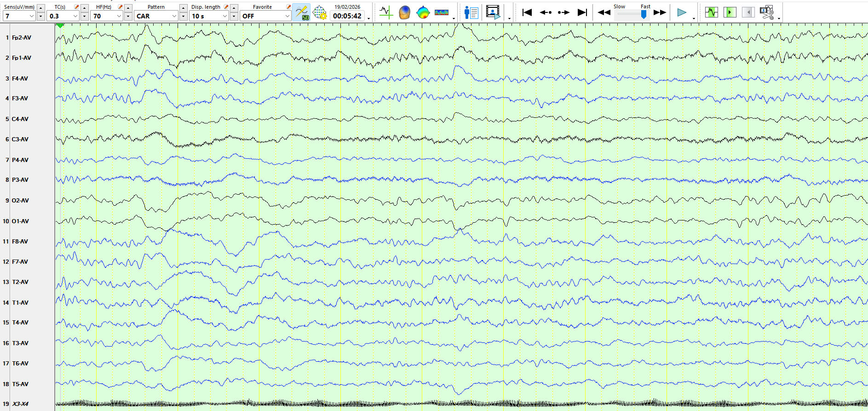Step back one page of EEG
This screenshot has height=411, width=868.
point(546,12)
